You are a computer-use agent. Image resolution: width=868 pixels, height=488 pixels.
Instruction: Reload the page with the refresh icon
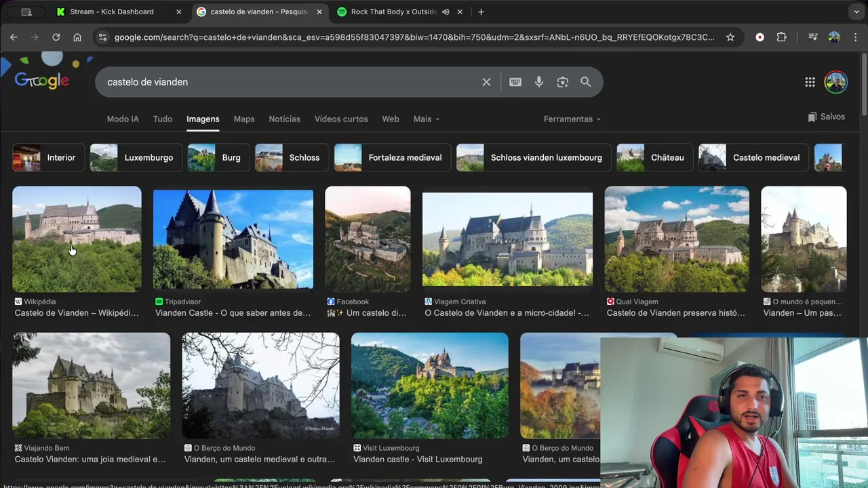tap(56, 37)
